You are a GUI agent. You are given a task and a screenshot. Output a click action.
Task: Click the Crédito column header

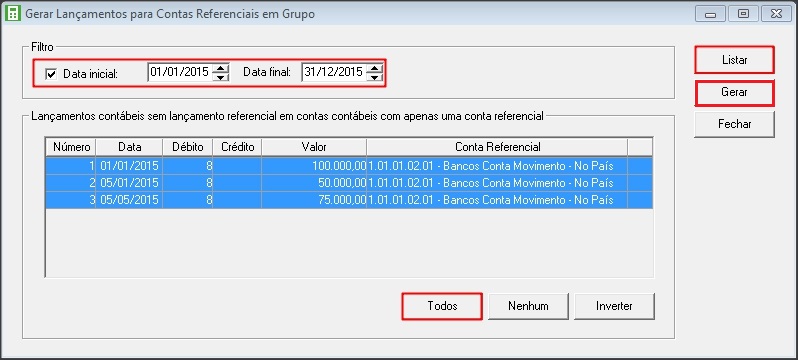pos(237,147)
